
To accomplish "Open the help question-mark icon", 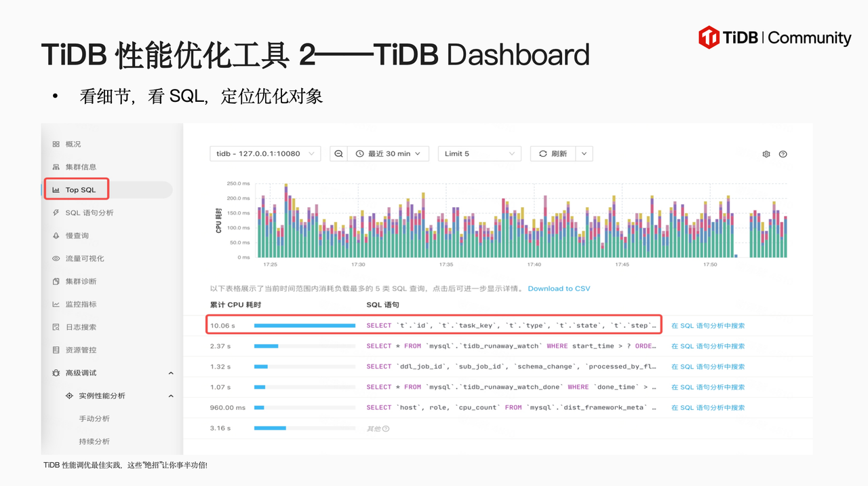I will (x=783, y=154).
